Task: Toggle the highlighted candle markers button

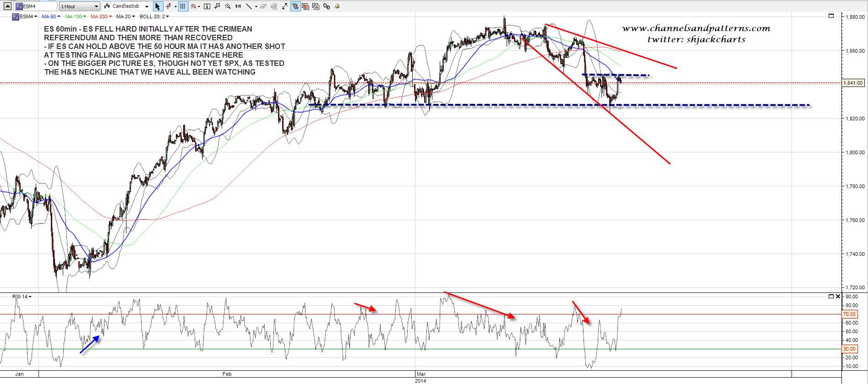Action: [x=295, y=6]
